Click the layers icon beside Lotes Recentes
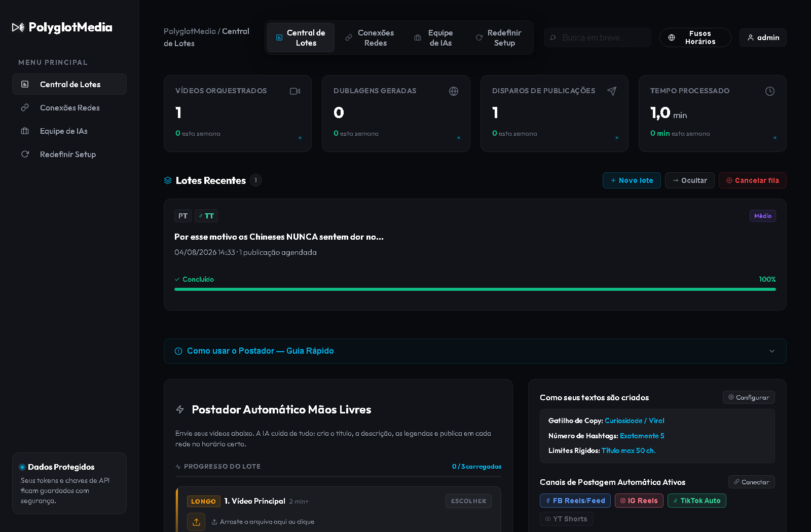 [168, 180]
